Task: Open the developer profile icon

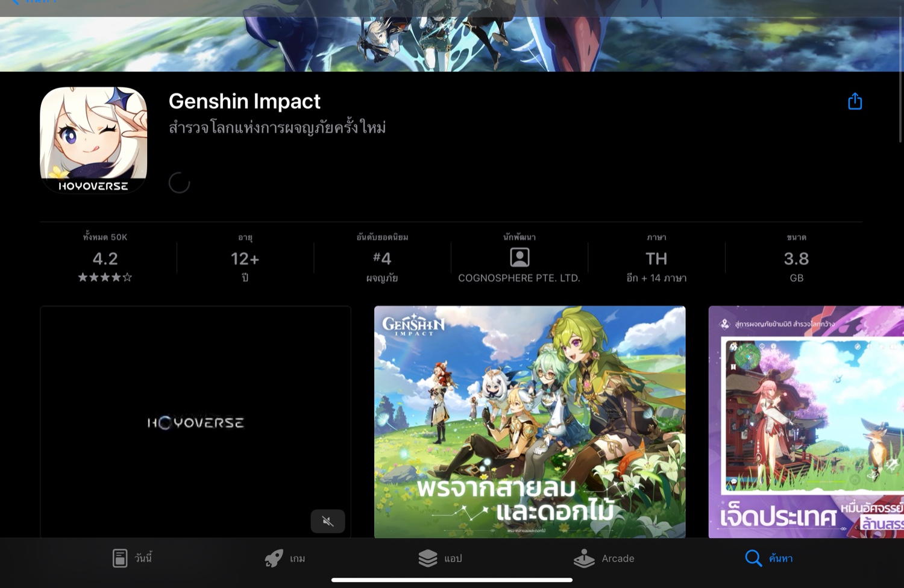Action: (x=519, y=258)
